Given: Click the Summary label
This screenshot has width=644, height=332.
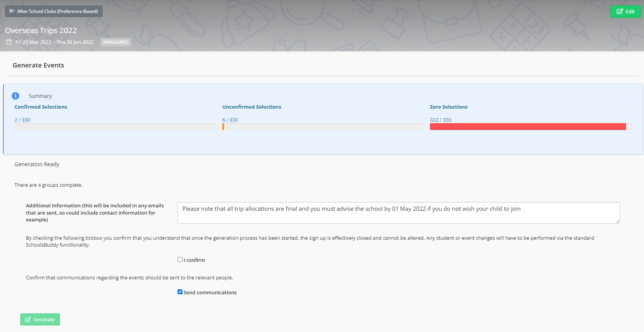Looking at the screenshot, I should [x=40, y=96].
